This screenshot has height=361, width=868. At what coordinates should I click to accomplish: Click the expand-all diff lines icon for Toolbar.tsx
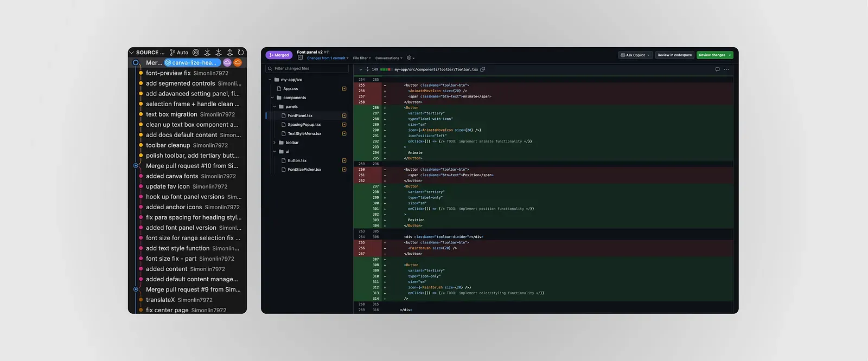pyautogui.click(x=367, y=69)
